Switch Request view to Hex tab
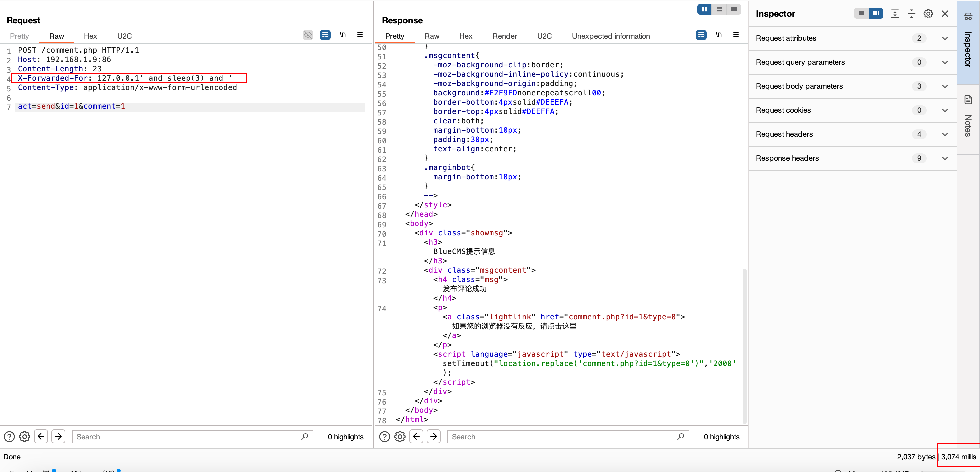The height and width of the screenshot is (472, 980). (x=90, y=36)
